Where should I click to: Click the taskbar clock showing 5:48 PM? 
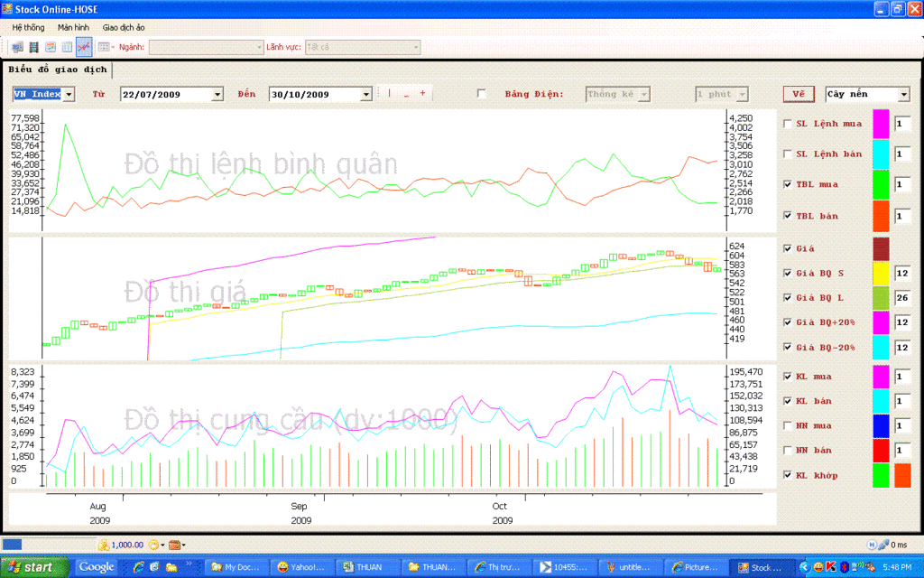pyautogui.click(x=897, y=567)
